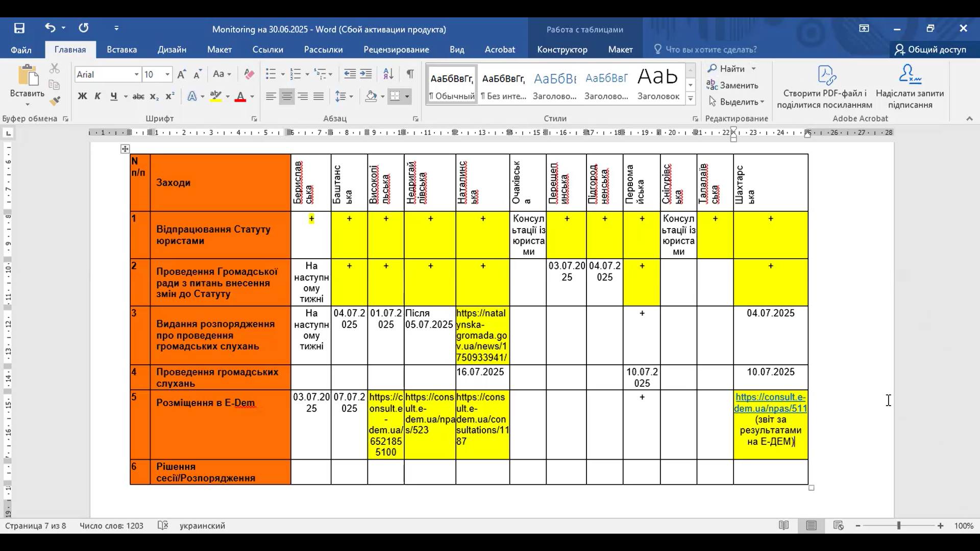Click the table move handle icon
Screen dimensions: 980x551
coord(125,149)
